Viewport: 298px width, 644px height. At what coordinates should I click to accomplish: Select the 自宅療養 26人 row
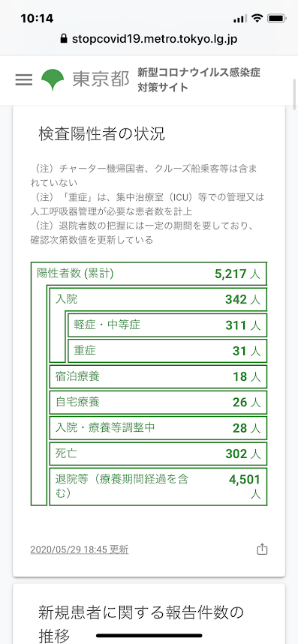(x=158, y=402)
